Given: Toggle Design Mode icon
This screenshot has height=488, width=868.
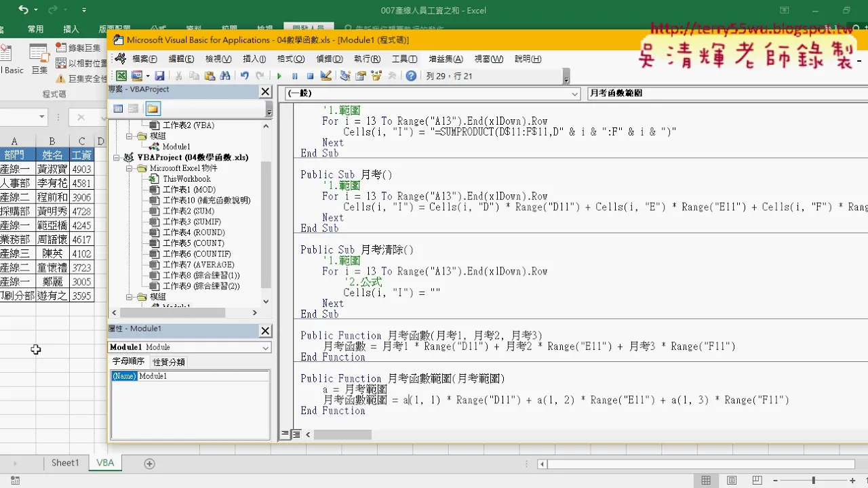Looking at the screenshot, I should pos(325,76).
